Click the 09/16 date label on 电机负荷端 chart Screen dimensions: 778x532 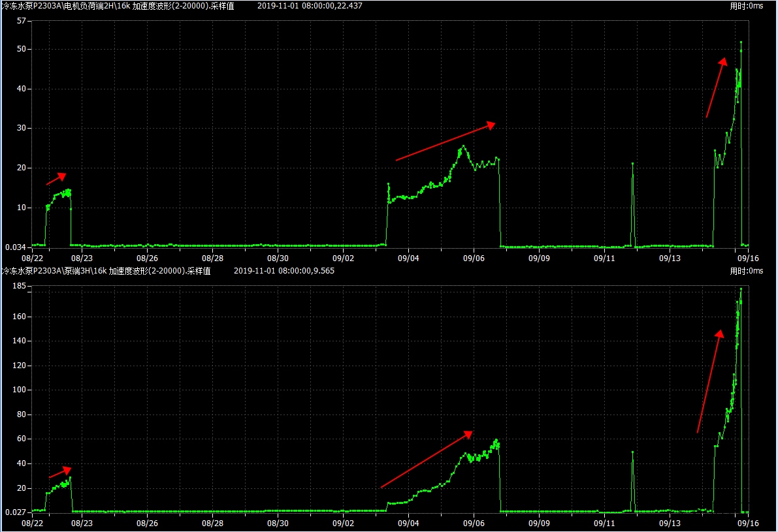point(748,258)
